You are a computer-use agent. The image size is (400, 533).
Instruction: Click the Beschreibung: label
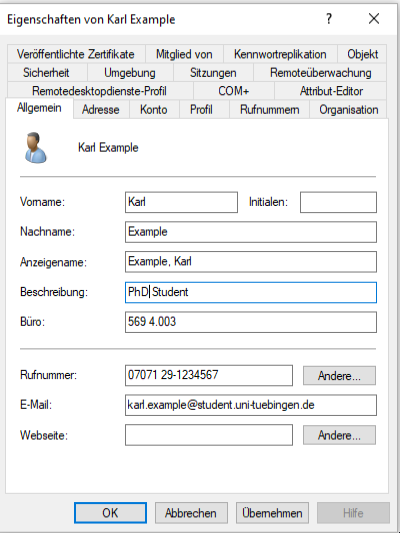coord(54,292)
